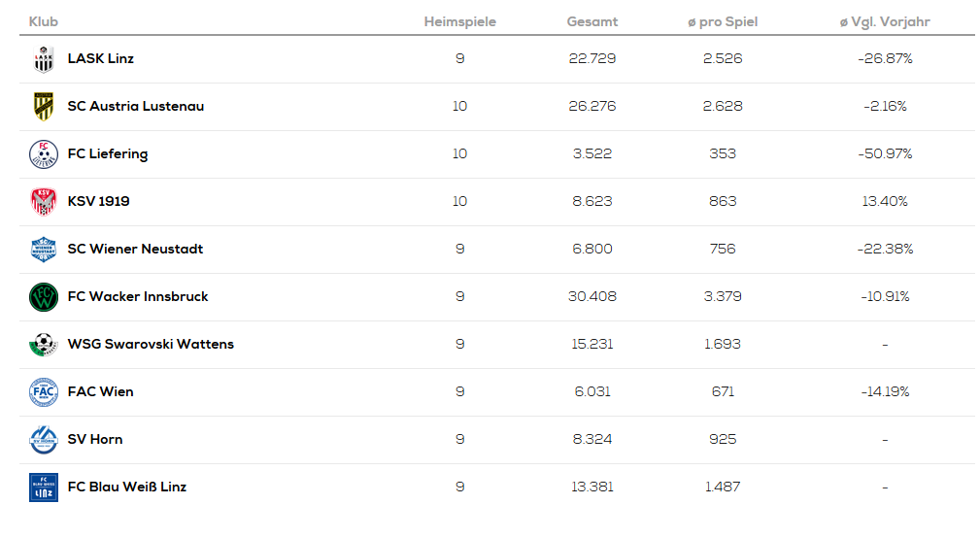980x538 pixels.
Task: Open the WSG Swarovski Wattens name link
Action: pyautogui.click(x=151, y=345)
